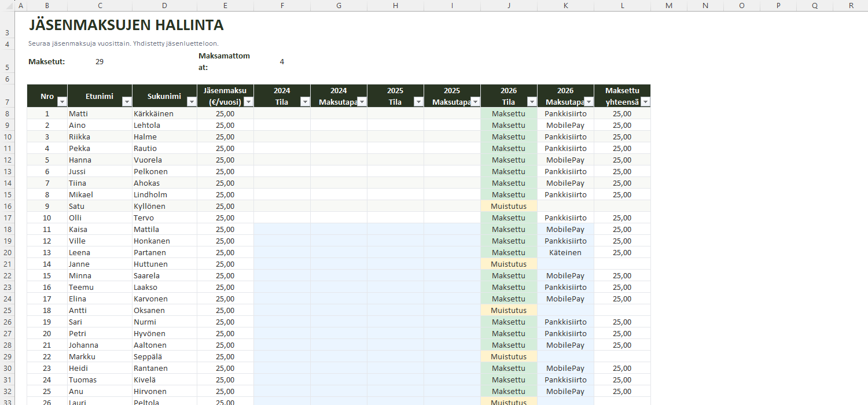
Task: Select the first name cell Mikael
Action: 100,194
